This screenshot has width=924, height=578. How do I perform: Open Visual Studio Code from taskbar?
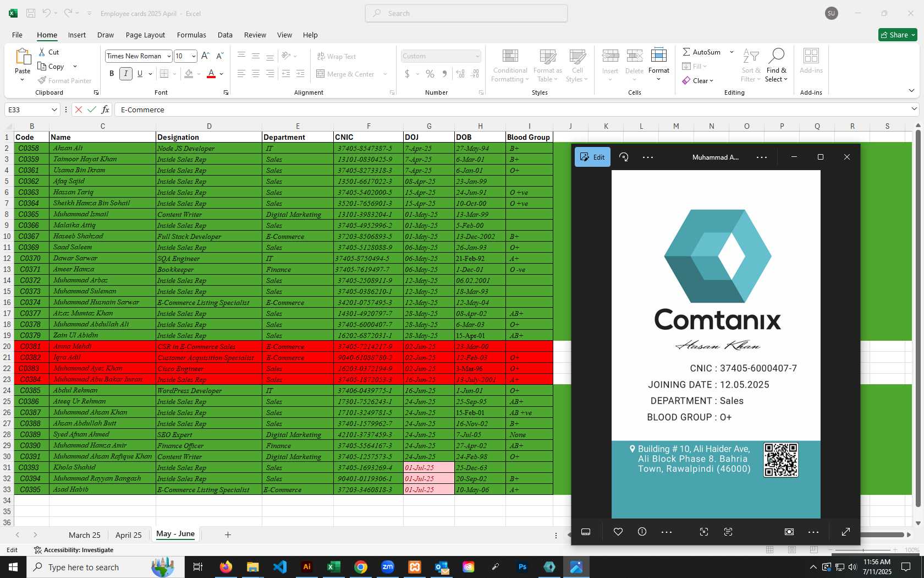click(280, 567)
